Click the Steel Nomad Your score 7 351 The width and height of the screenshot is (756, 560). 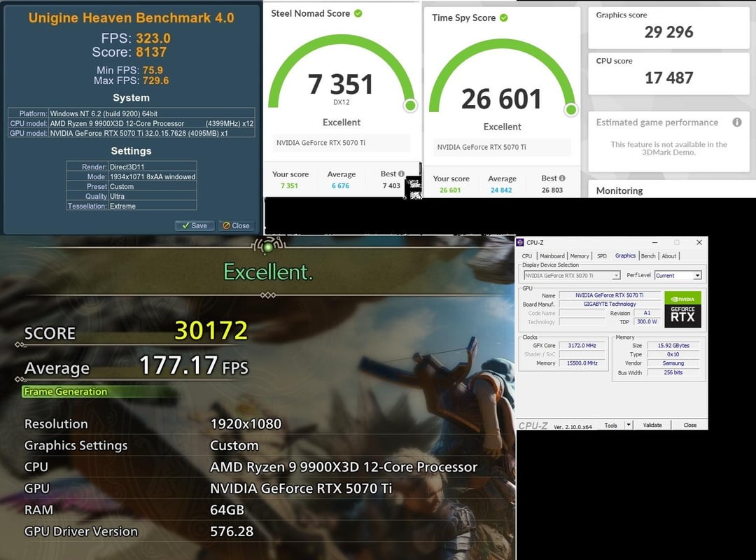289,185
